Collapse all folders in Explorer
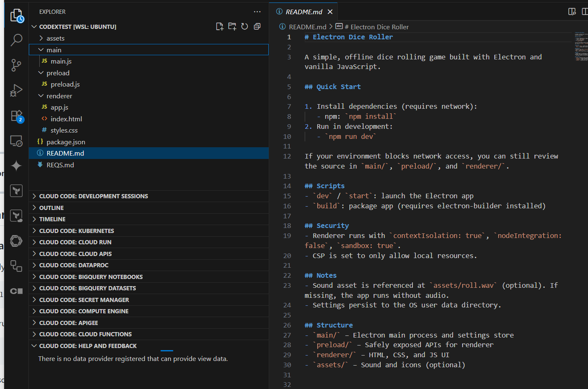588x389 pixels. coord(257,26)
